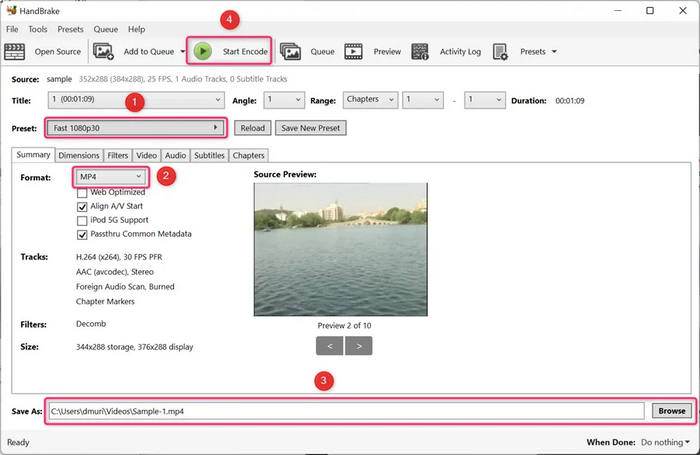Switch to the Video tab
The image size is (700, 455).
point(146,155)
